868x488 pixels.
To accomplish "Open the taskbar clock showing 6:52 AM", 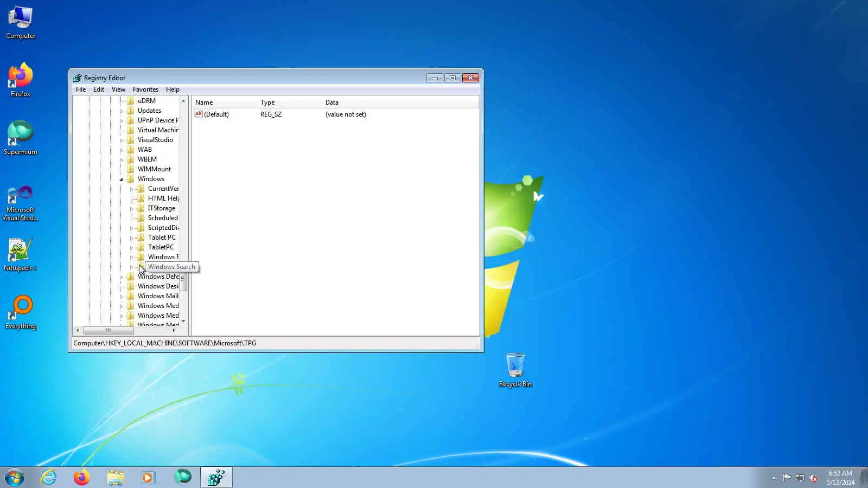I will pyautogui.click(x=840, y=478).
